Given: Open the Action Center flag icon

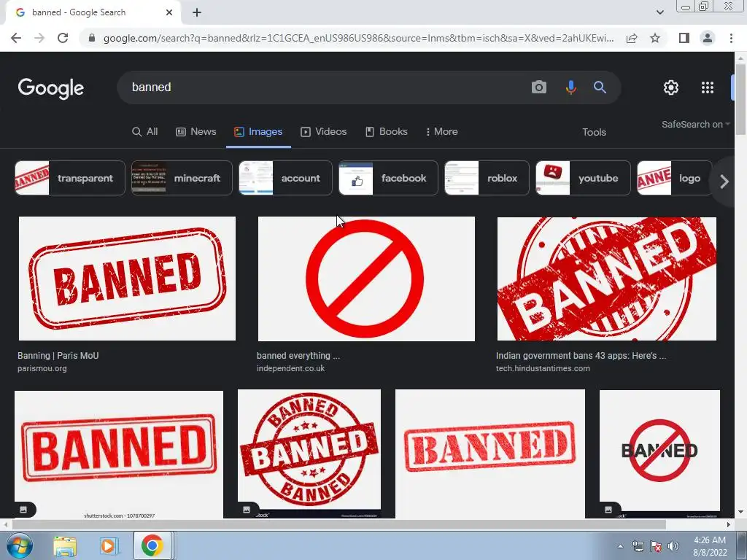Looking at the screenshot, I should tap(655, 547).
